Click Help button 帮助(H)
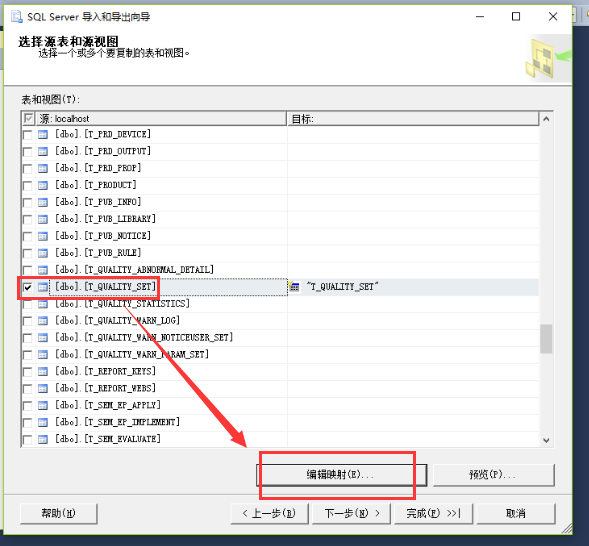This screenshot has width=589, height=546. [x=59, y=513]
